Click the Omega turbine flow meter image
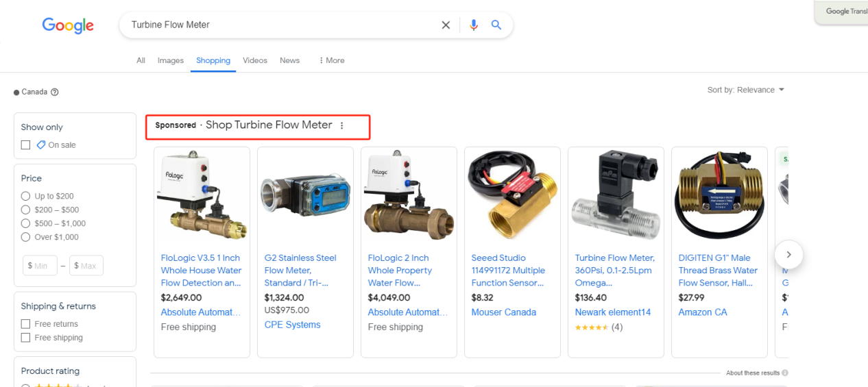The width and height of the screenshot is (868, 387). point(616,196)
